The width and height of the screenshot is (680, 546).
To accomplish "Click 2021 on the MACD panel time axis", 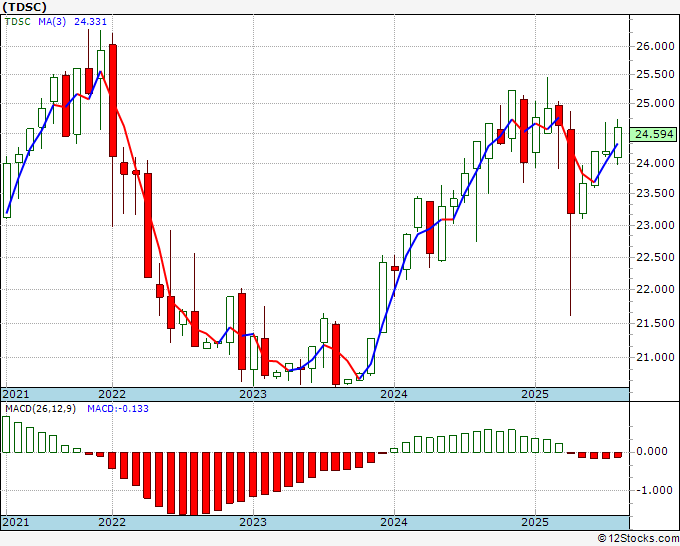I will 16,522.
